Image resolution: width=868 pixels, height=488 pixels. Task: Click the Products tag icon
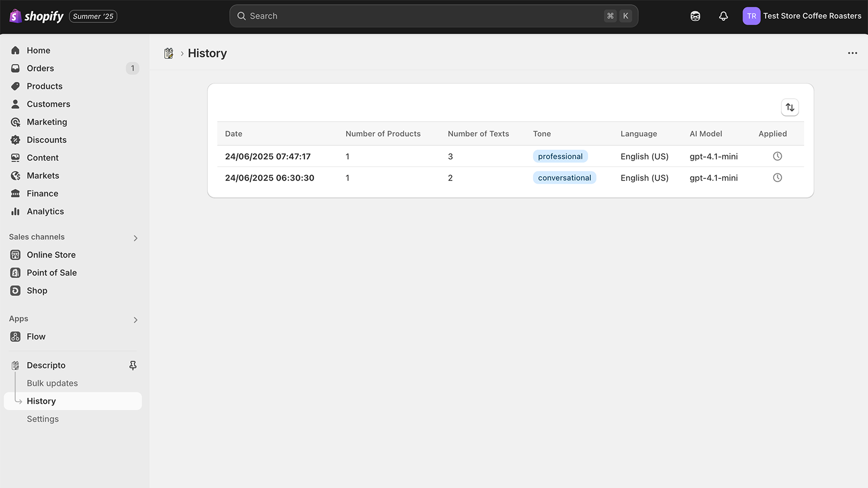(15, 86)
